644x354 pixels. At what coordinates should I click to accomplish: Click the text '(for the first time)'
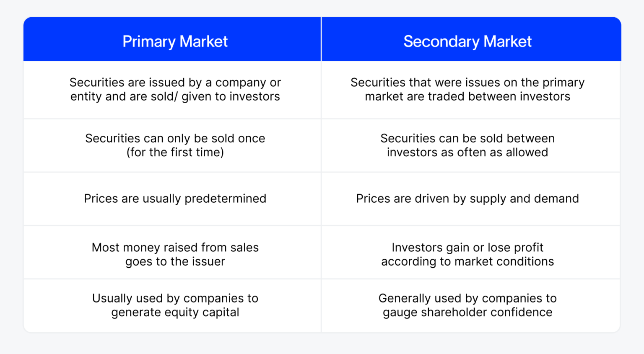pyautogui.click(x=175, y=152)
